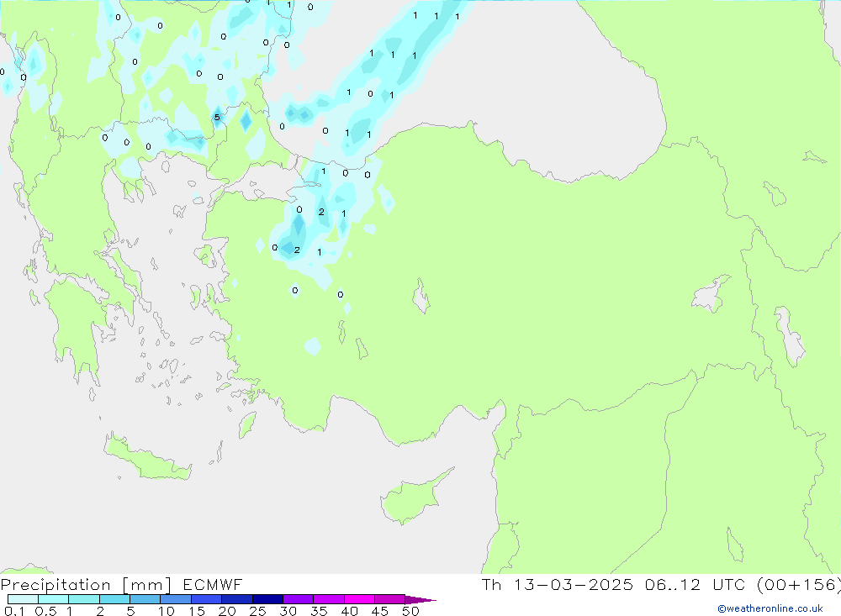Select the 15–20 mm legend color swatch
The height and width of the screenshot is (616, 841).
207,599
